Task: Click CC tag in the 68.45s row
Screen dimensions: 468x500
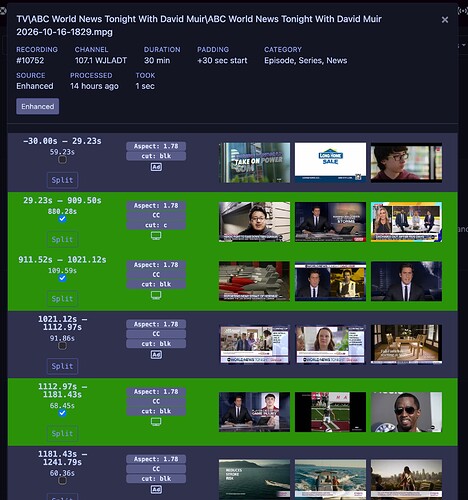Action: 156,401
